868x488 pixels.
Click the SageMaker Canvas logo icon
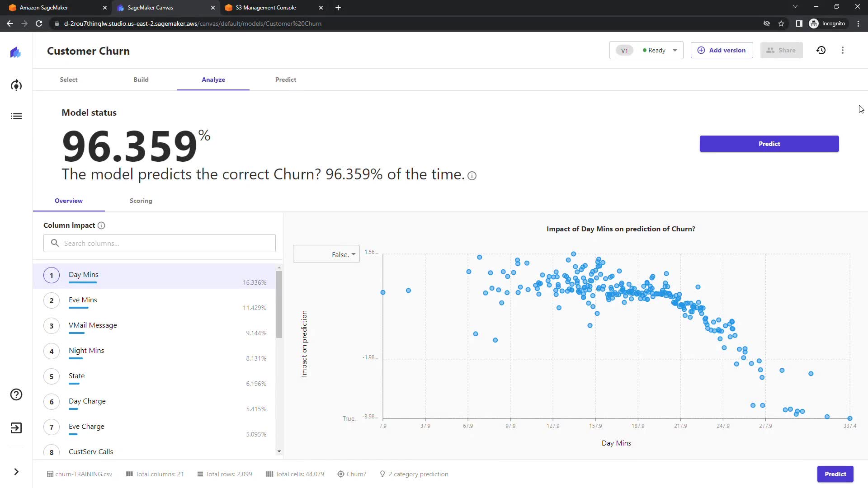point(16,52)
